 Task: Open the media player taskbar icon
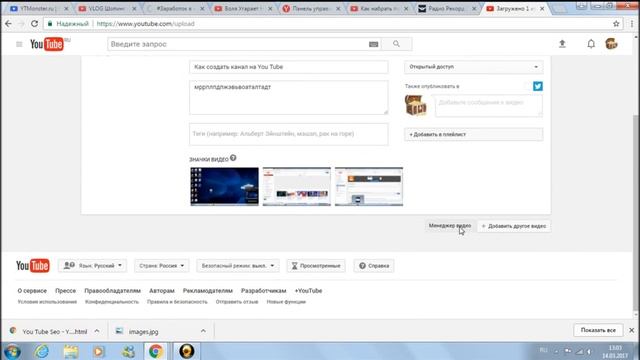pos(98,351)
